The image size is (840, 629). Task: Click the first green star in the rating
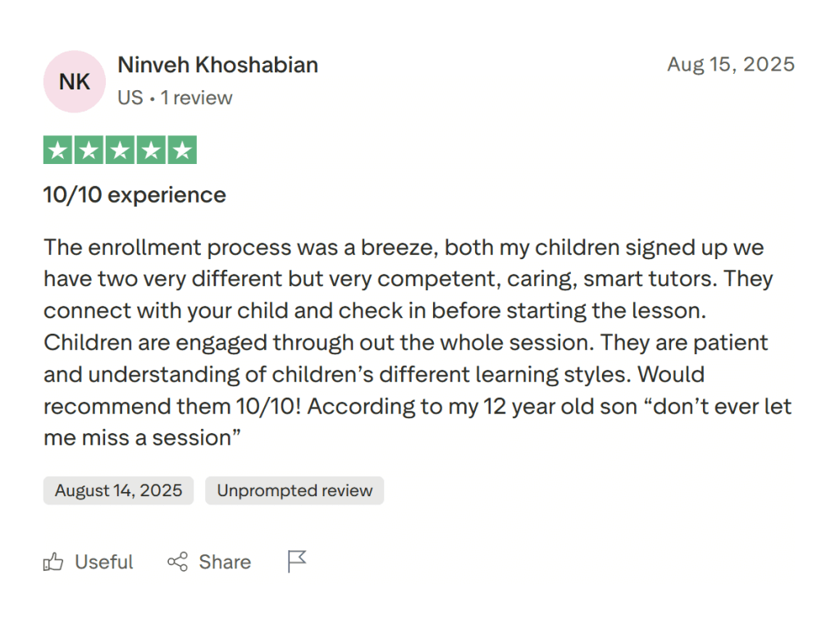coord(57,150)
